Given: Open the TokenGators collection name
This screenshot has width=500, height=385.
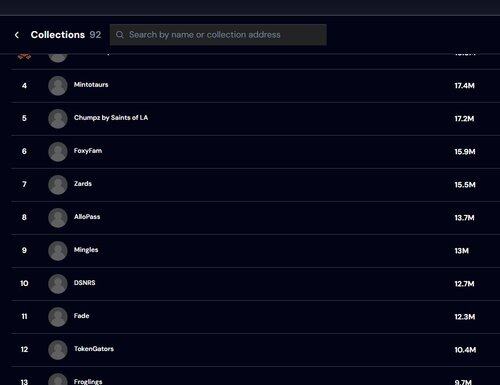Looking at the screenshot, I should pyautogui.click(x=94, y=349).
